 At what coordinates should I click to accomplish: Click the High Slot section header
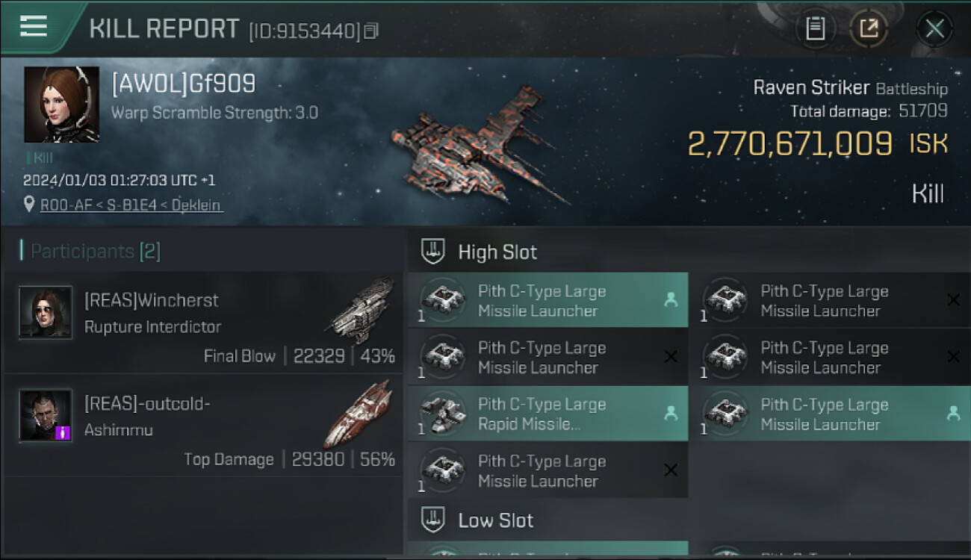point(497,252)
